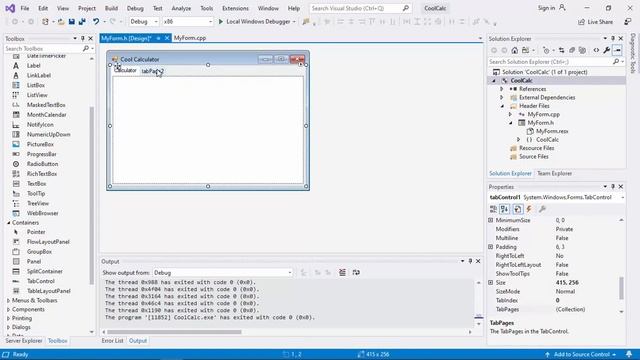
Task: Select WebBrowser in Toolbox
Action: pos(42,213)
